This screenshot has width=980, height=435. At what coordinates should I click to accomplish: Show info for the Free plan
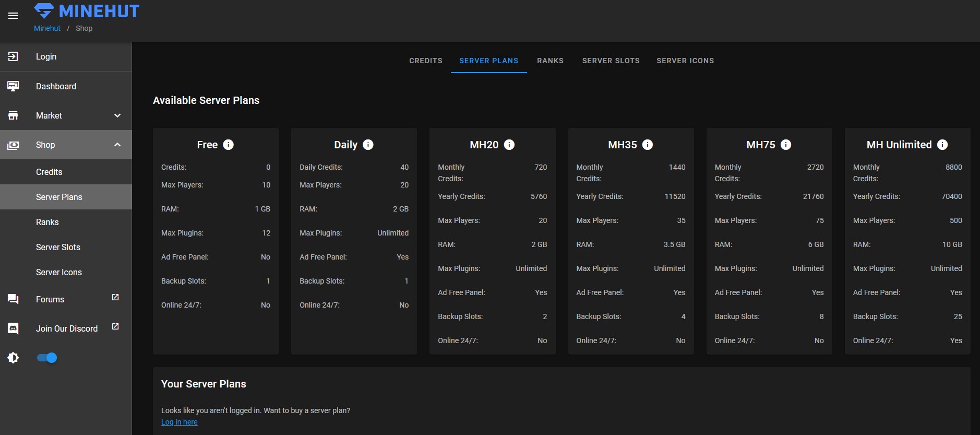pyautogui.click(x=229, y=145)
